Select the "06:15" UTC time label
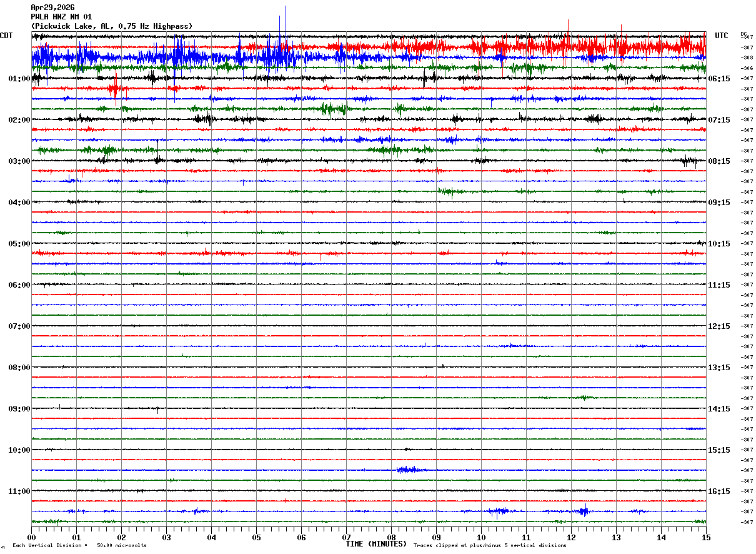This screenshot has width=756, height=554. click(719, 79)
